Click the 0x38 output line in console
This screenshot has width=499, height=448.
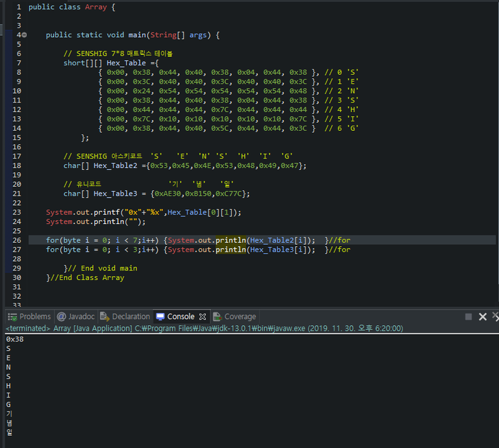(15, 339)
